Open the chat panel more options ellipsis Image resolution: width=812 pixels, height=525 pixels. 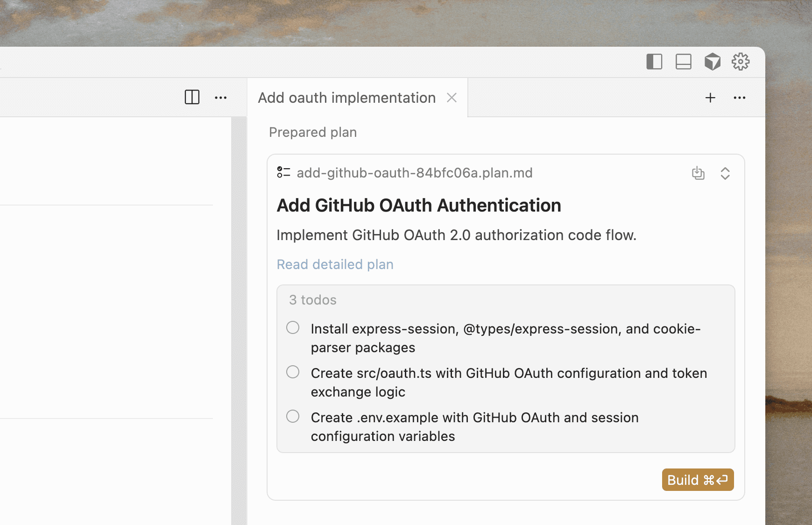click(x=740, y=98)
